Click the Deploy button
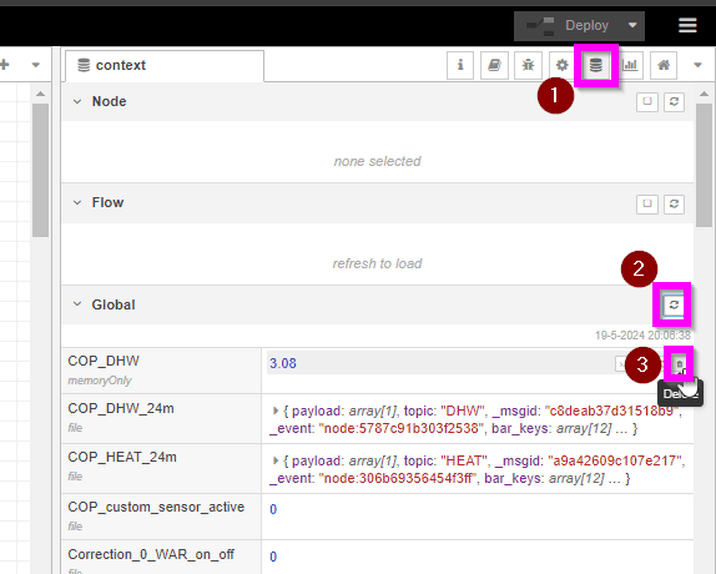 point(568,26)
